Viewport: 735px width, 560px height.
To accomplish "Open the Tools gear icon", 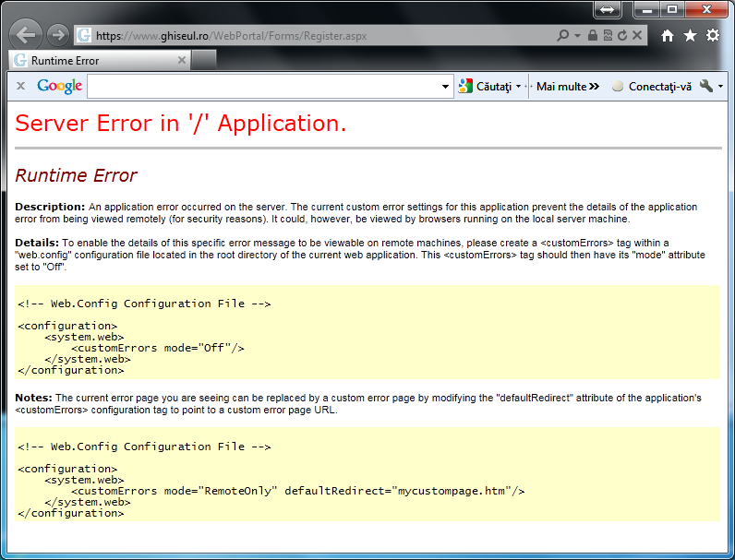I will [x=713, y=35].
